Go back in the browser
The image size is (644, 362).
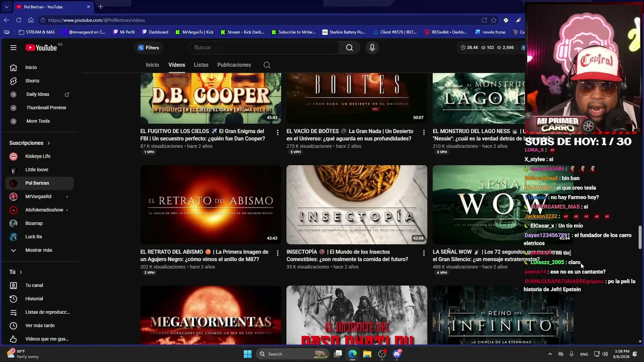point(7,20)
